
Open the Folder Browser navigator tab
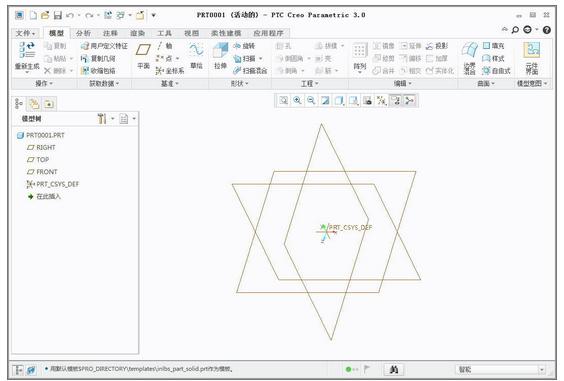tap(34, 104)
